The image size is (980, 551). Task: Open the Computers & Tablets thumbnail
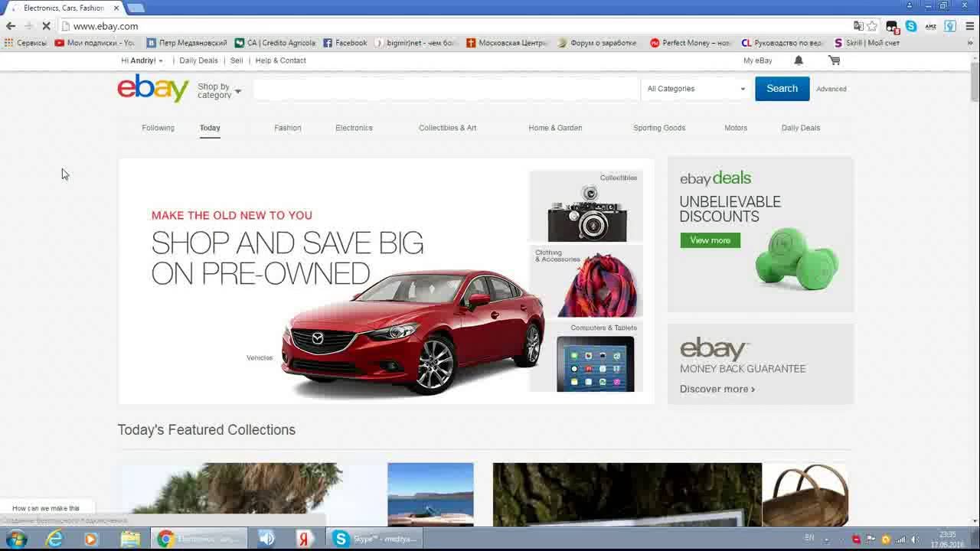tap(586, 357)
